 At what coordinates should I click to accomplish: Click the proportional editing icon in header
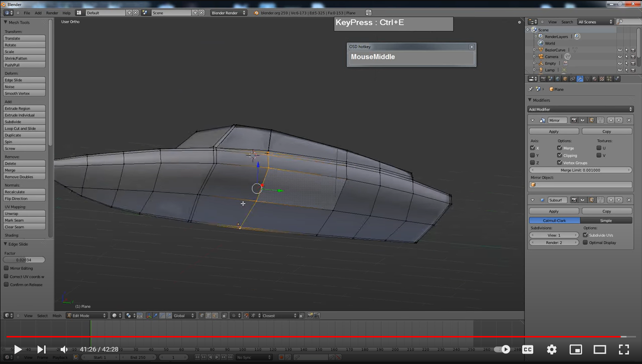(x=235, y=315)
